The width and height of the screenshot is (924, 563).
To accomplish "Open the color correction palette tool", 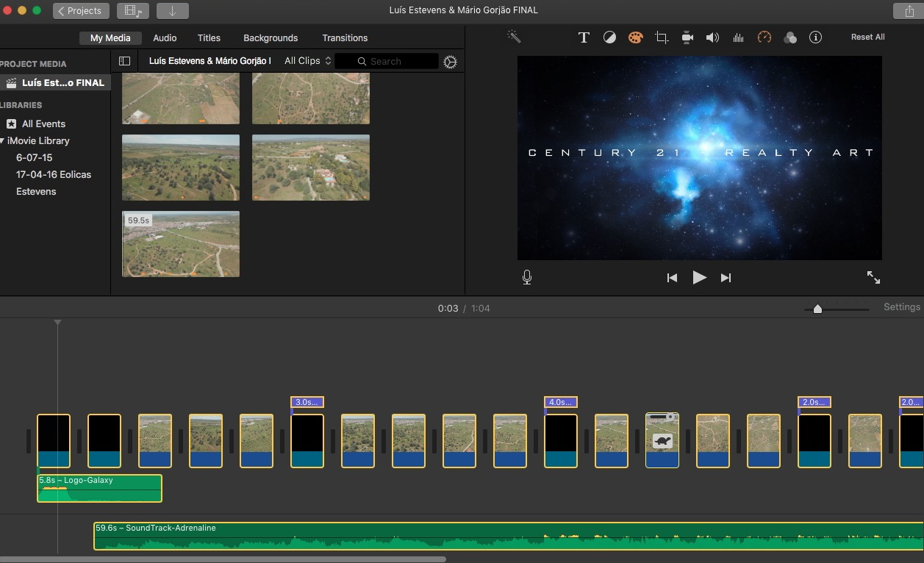I will point(636,37).
